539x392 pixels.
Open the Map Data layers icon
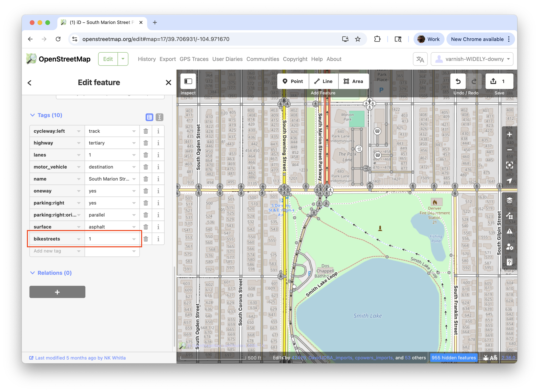click(x=509, y=200)
